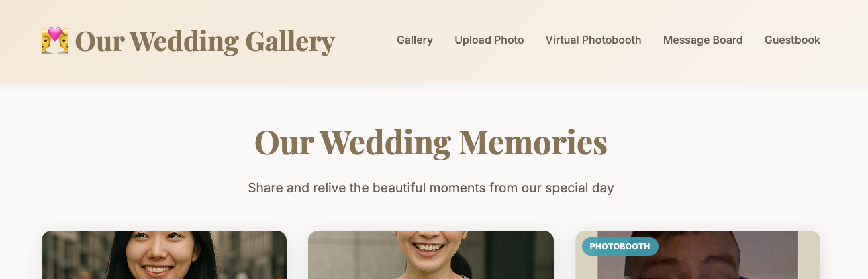Click empty header space between logo and Gallery
The width and height of the screenshot is (868, 279).
coord(366,40)
